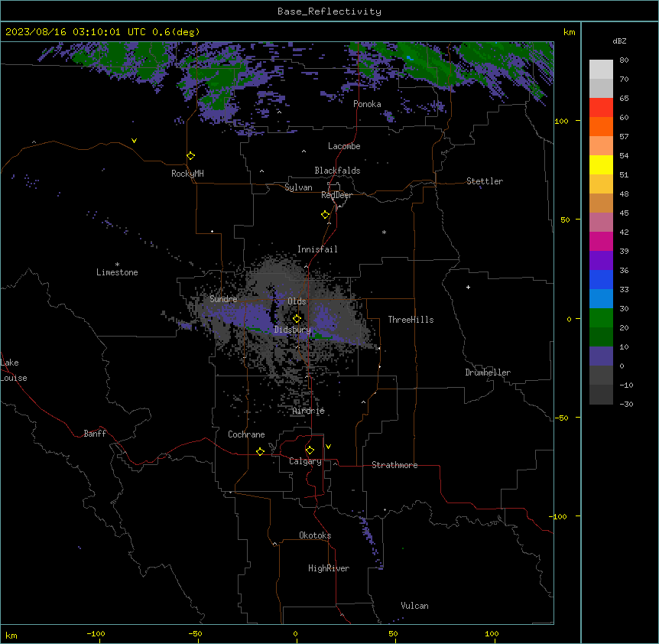Select the magenta 42 dBZ legend swatch

(x=601, y=241)
